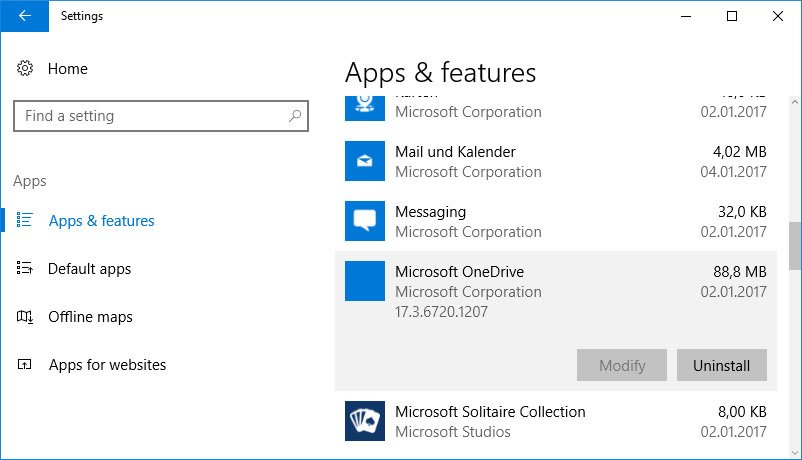
Task: Click the partially visible Karten app icon
Action: (x=365, y=108)
